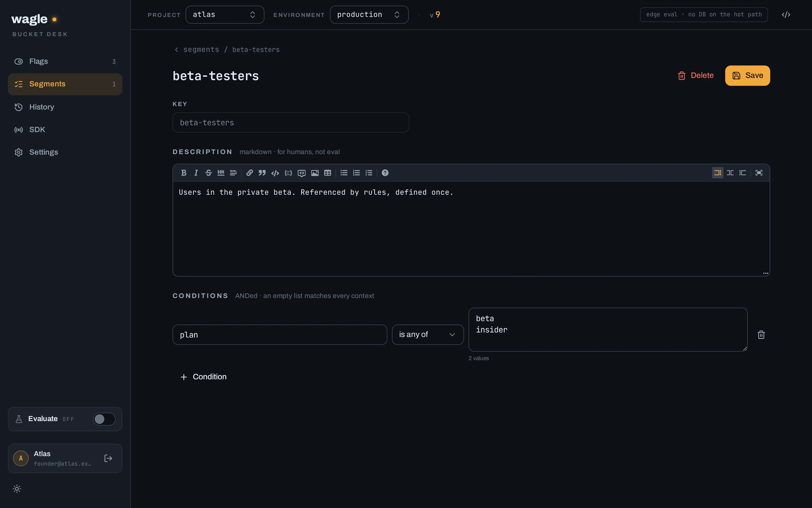
Task: Add a checklist to the description
Action: (x=369, y=173)
